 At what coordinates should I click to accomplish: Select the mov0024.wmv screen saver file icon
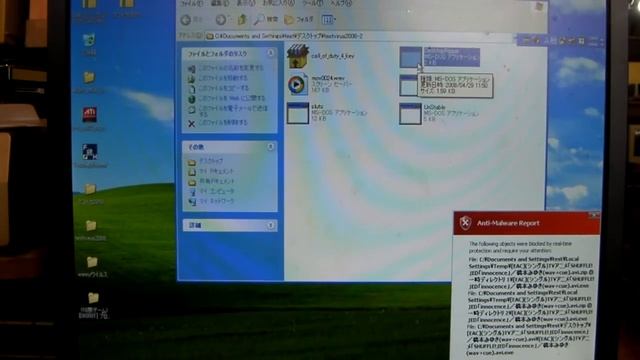pyautogui.click(x=298, y=84)
